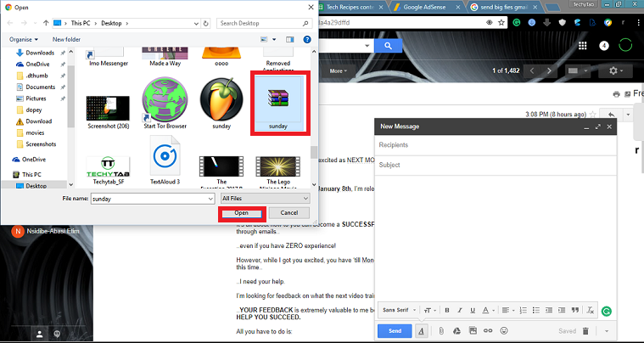Image resolution: width=644 pixels, height=343 pixels.
Task: Open the text color picker in compose
Action: point(488,310)
